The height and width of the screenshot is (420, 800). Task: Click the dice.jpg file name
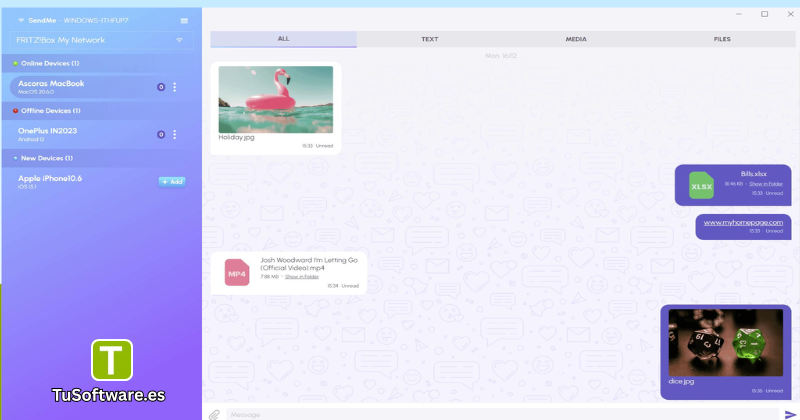tap(681, 381)
